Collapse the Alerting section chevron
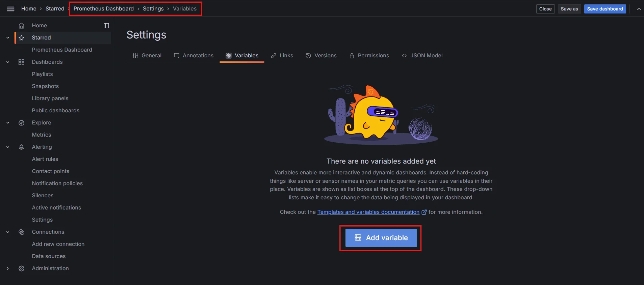Image resolution: width=644 pixels, height=285 pixels. pos(8,147)
